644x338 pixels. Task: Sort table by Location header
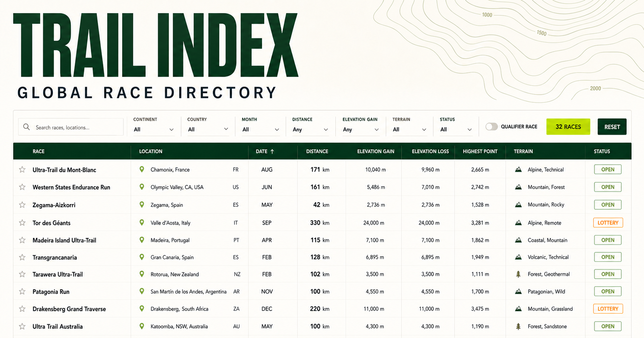click(x=151, y=151)
